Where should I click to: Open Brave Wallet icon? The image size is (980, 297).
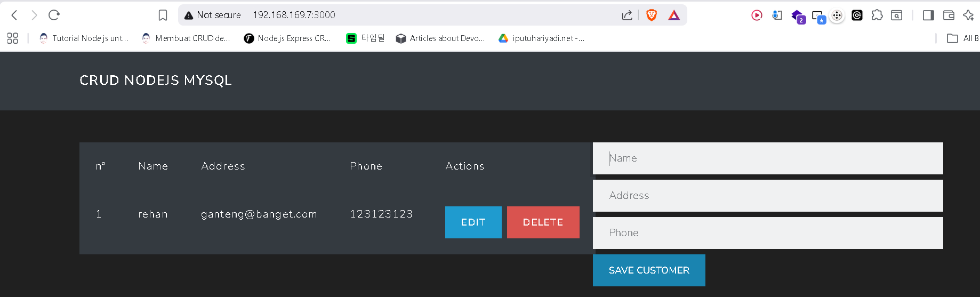[949, 15]
